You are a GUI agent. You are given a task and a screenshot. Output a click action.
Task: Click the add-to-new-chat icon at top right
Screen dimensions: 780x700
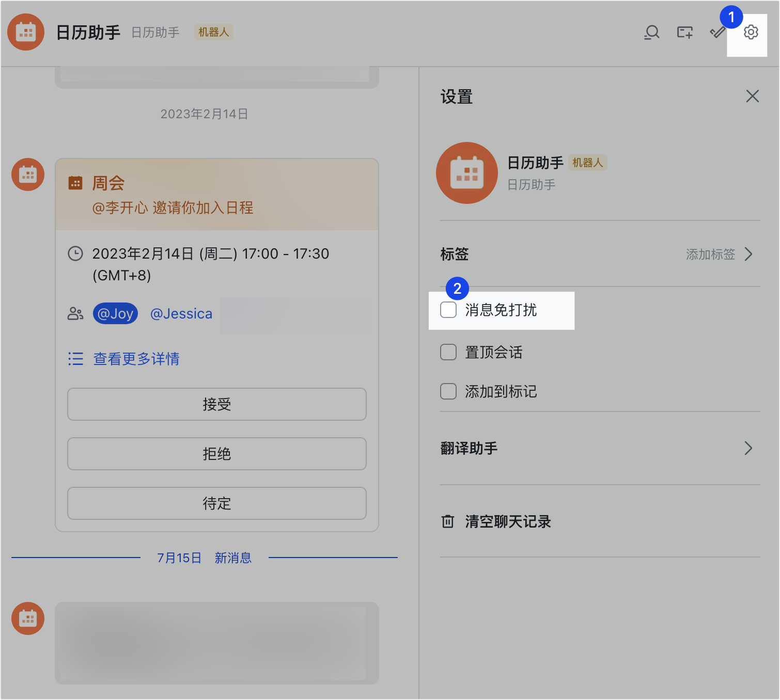point(684,32)
